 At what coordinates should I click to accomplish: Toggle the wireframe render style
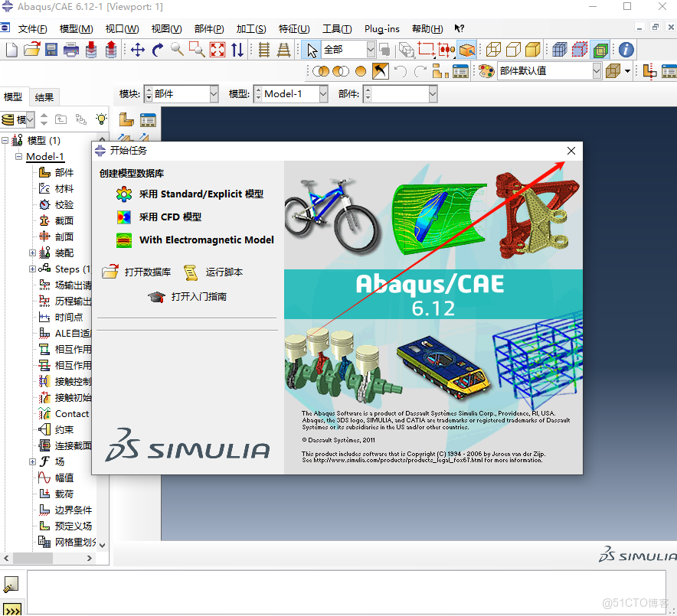click(494, 49)
